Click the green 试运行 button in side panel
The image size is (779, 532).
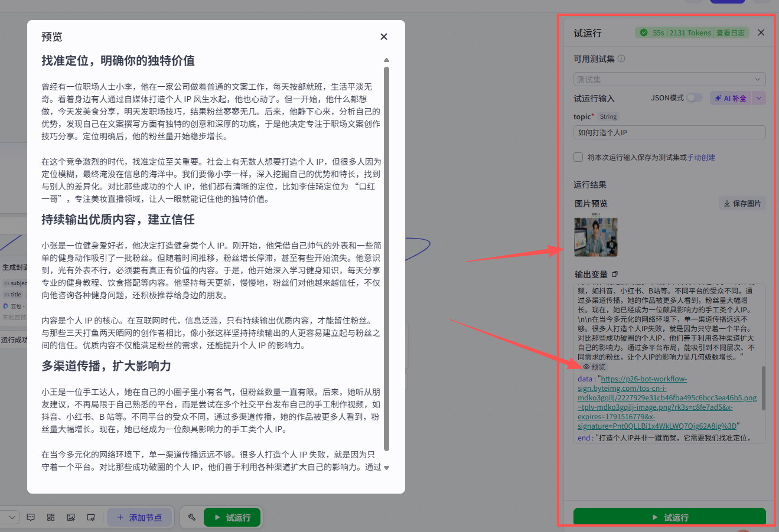click(670, 517)
